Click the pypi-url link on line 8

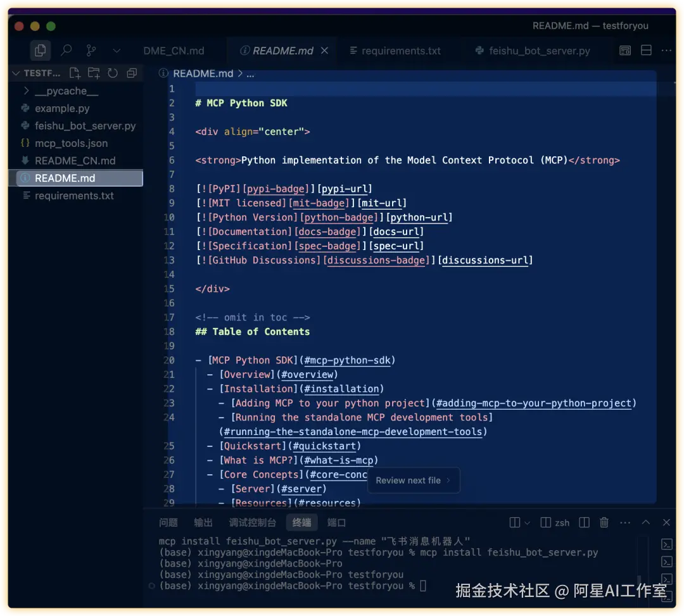click(x=345, y=189)
